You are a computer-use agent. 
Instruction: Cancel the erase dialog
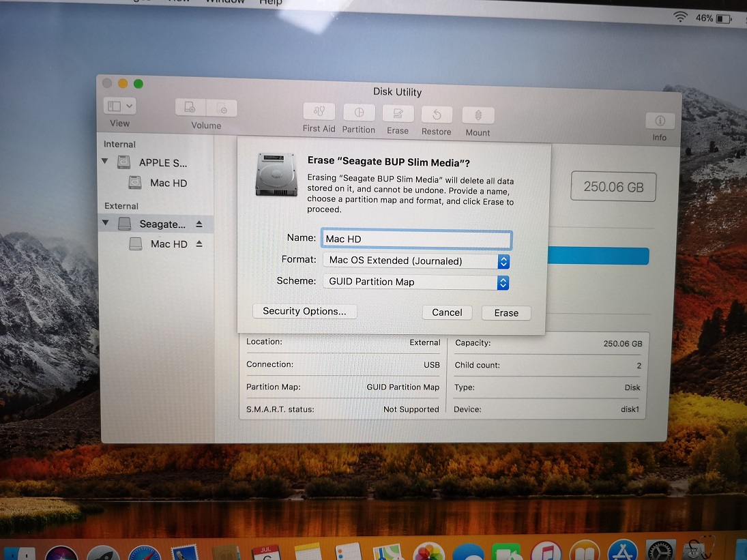point(447,312)
